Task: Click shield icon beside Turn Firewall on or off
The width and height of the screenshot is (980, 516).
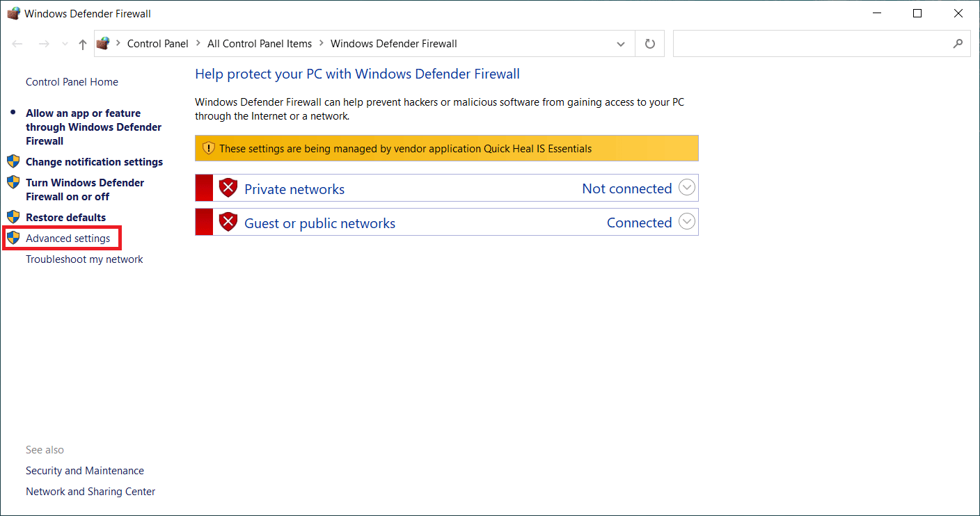Action: tap(13, 182)
